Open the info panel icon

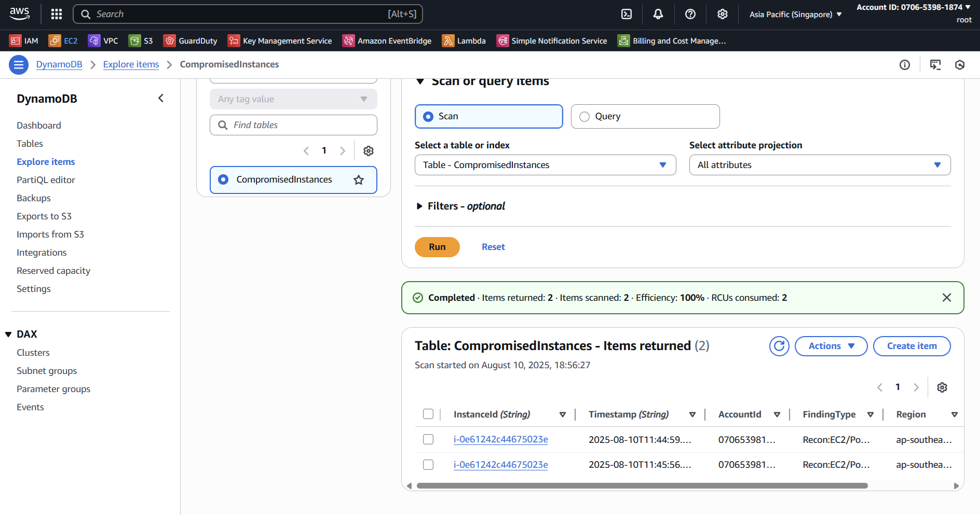point(905,65)
